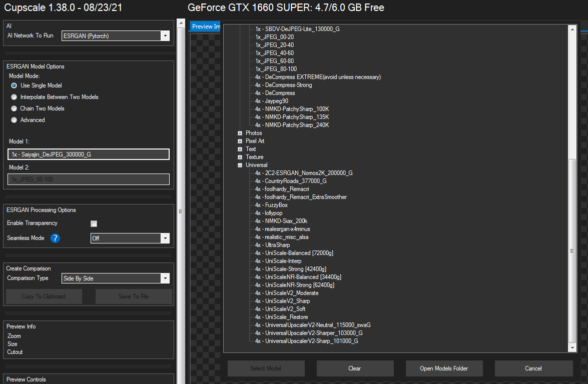Select 4x - UniversalUpscalerV2-Neutral_115000_swaG model
588x384 pixels.
tap(313, 325)
